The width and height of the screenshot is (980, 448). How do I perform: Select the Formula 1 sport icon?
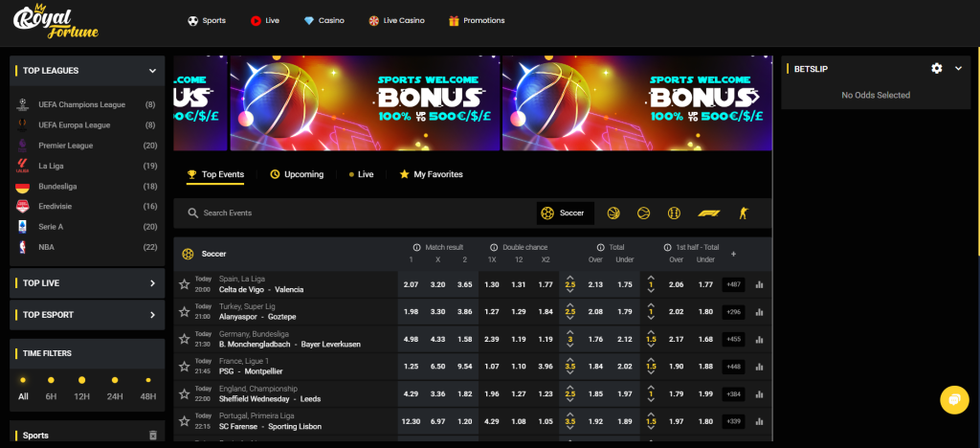point(707,213)
